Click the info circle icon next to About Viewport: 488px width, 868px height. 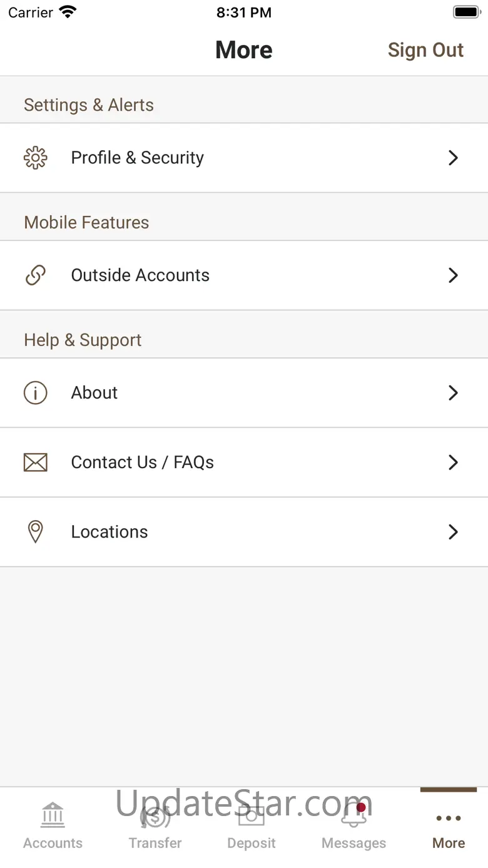pos(36,393)
